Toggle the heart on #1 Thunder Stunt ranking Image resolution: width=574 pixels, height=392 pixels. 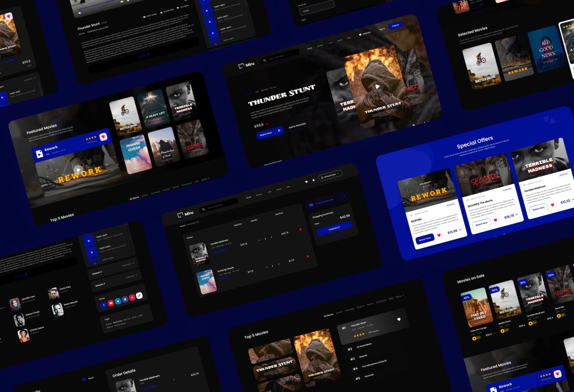point(399,319)
